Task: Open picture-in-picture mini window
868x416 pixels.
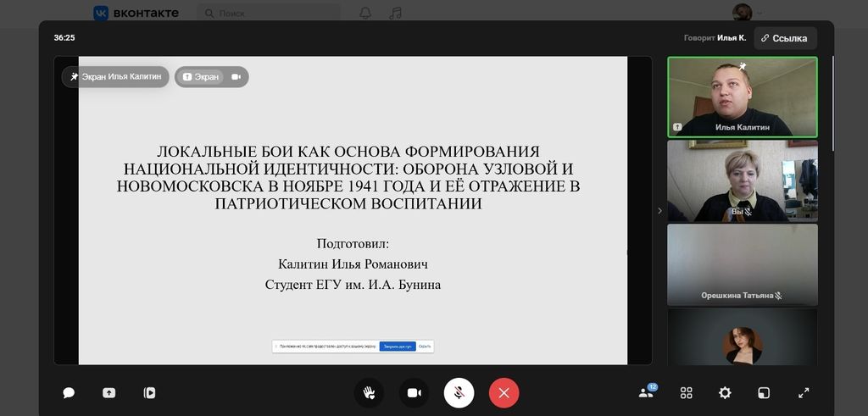Action: pyautogui.click(x=764, y=393)
